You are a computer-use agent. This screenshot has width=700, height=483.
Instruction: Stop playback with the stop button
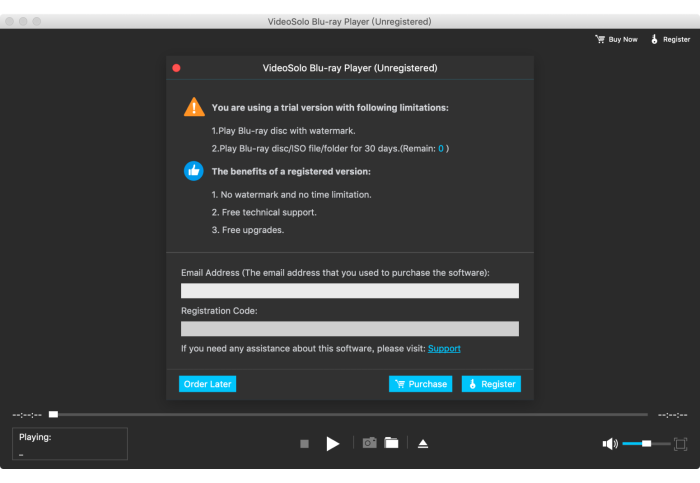coord(304,444)
